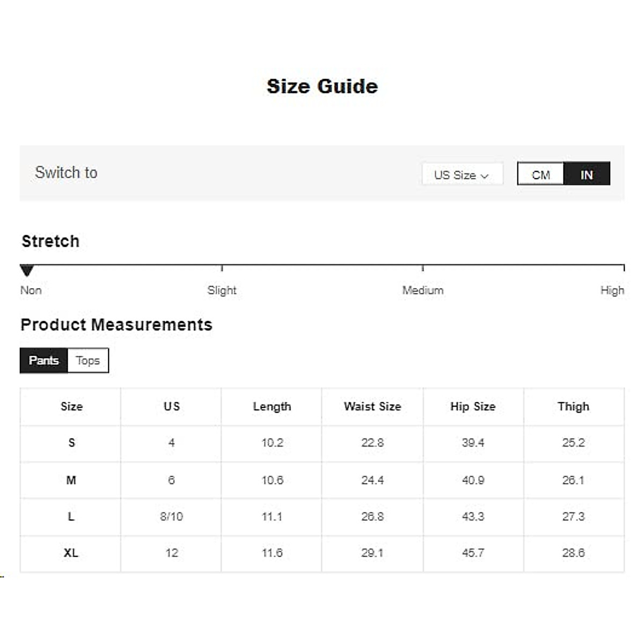The width and height of the screenshot is (644, 644).
Task: Click the Non stretch label
Action: [31, 290]
